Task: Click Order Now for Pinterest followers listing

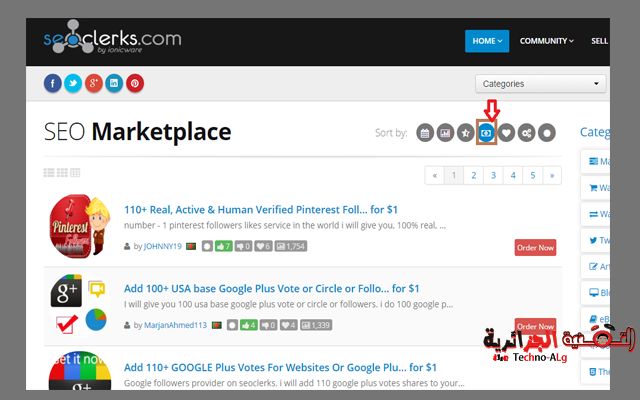Action: 535,248
